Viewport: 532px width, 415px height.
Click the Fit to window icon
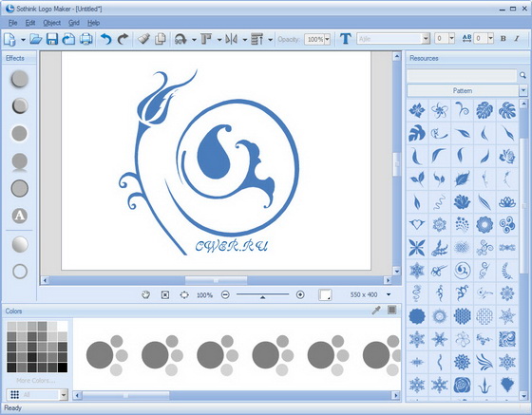click(x=165, y=295)
